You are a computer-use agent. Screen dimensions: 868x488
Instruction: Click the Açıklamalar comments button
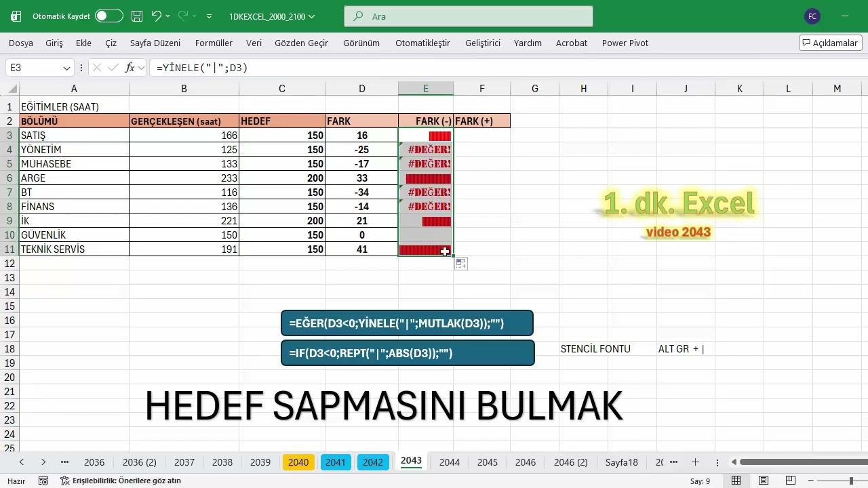(x=830, y=43)
